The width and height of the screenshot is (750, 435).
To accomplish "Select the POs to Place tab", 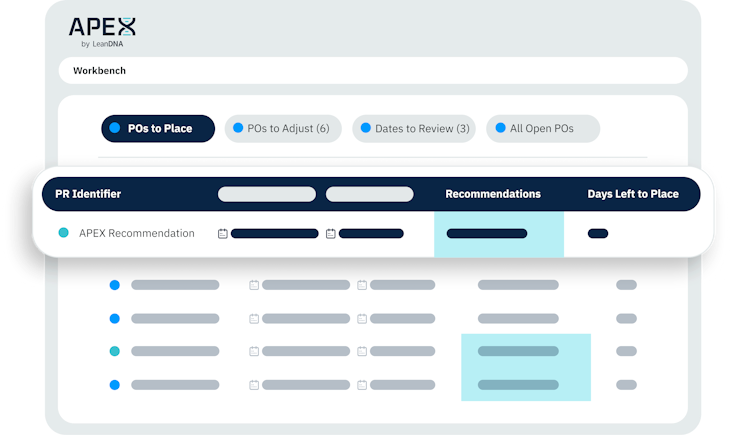I will click(x=158, y=128).
